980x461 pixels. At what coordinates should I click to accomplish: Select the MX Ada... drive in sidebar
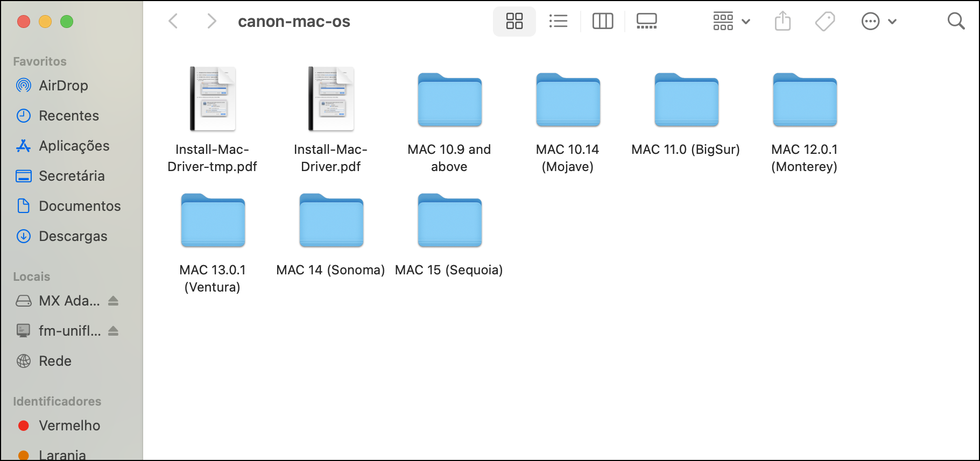coord(58,301)
